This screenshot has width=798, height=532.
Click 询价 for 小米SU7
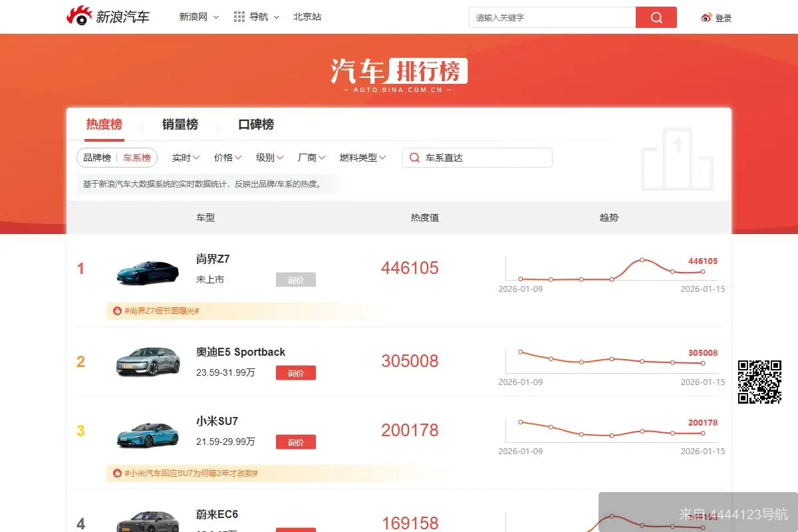coord(295,442)
